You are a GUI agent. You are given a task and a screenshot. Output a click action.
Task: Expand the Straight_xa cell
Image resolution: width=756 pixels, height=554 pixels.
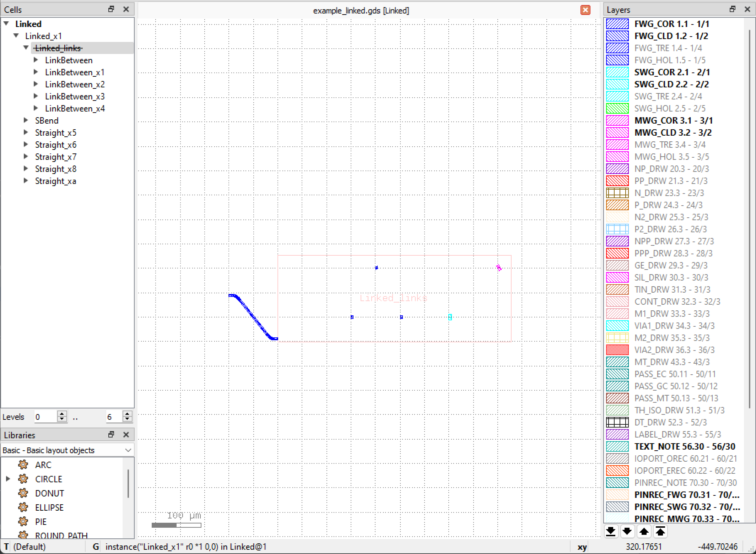click(x=26, y=181)
